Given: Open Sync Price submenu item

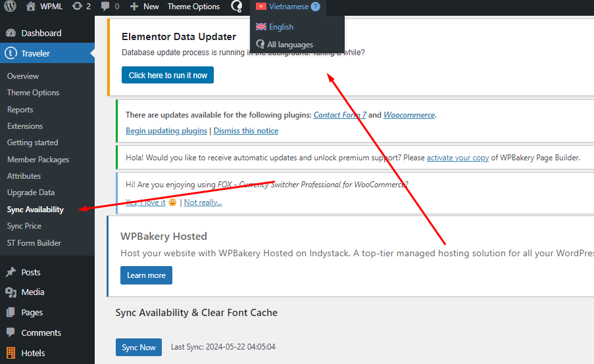Looking at the screenshot, I should [24, 226].
